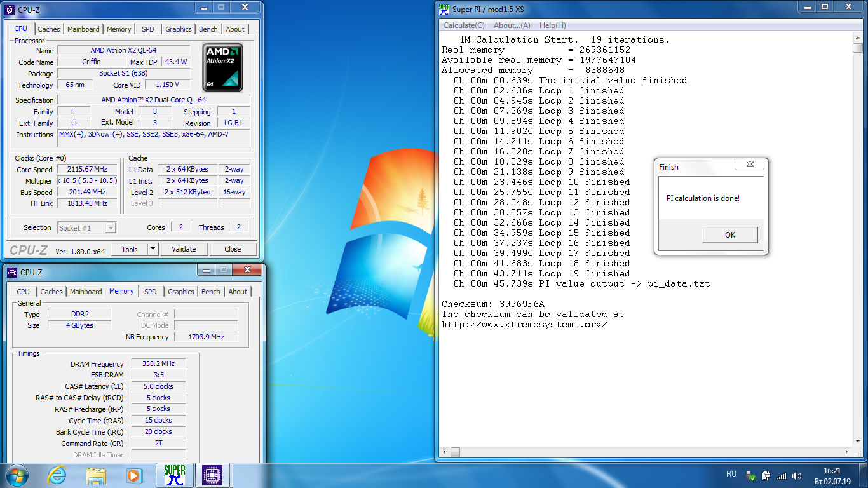Click the Max TDP 43.4 W value

(176, 62)
